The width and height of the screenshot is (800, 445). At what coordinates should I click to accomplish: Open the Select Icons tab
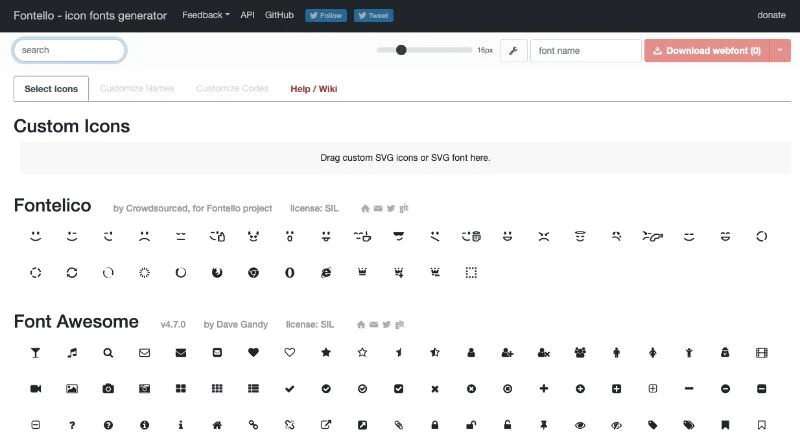pos(51,89)
